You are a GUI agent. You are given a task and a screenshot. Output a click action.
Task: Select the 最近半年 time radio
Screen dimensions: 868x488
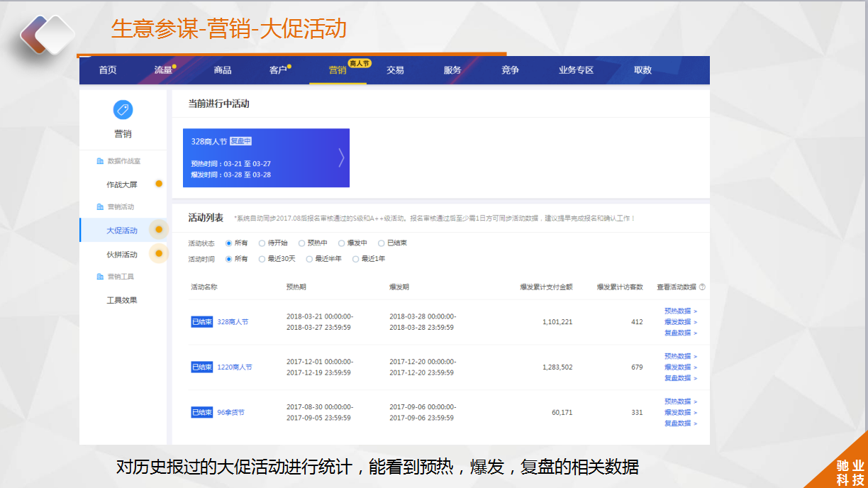pos(309,259)
